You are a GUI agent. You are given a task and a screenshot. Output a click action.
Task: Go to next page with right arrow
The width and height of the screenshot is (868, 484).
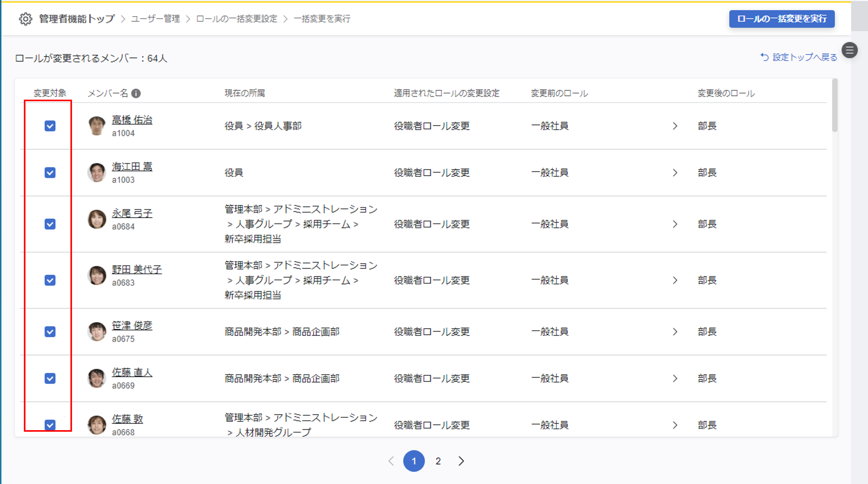click(x=461, y=461)
